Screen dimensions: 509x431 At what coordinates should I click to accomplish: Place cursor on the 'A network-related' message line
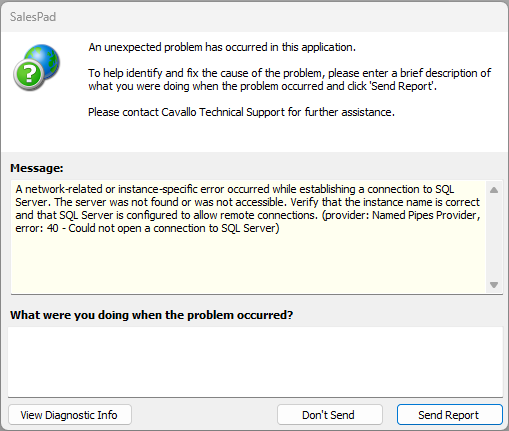point(235,189)
